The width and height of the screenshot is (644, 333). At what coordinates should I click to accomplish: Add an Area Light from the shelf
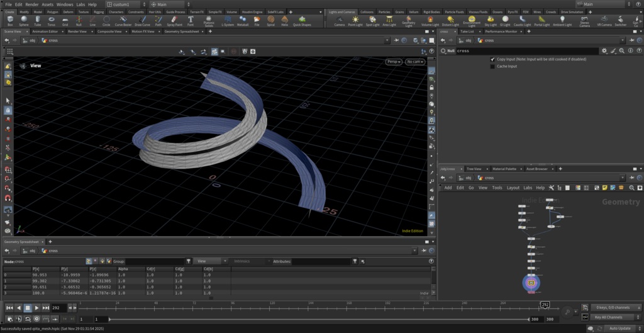389,21
